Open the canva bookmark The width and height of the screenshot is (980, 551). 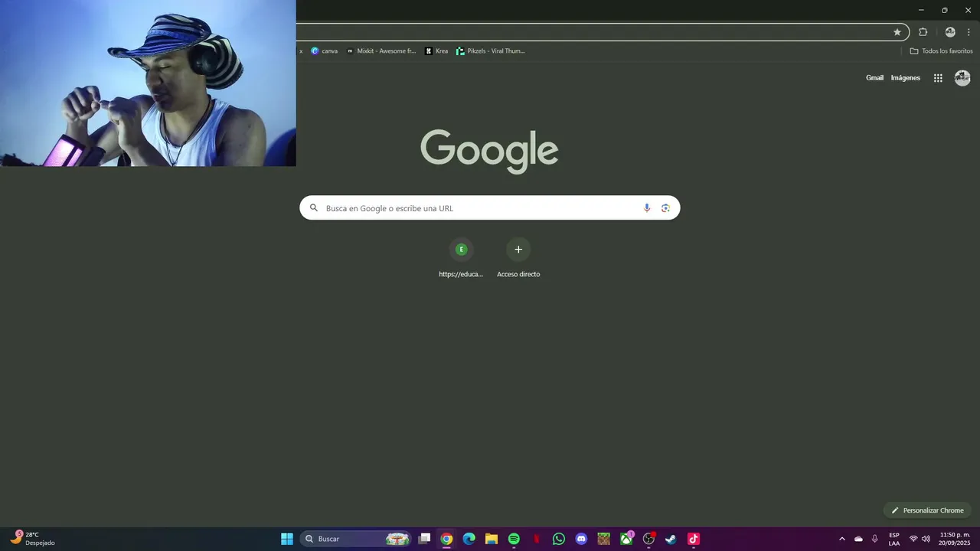(324, 51)
